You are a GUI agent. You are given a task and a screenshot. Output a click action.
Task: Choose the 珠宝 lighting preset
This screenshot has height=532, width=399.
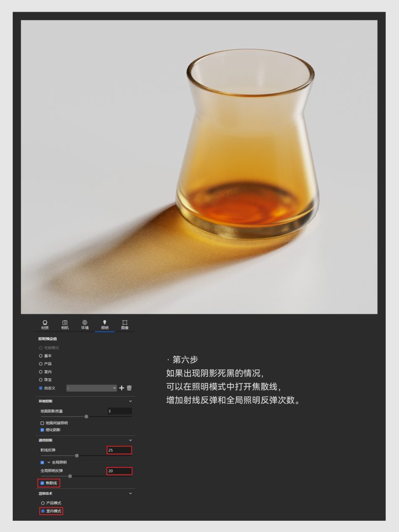[x=41, y=380]
